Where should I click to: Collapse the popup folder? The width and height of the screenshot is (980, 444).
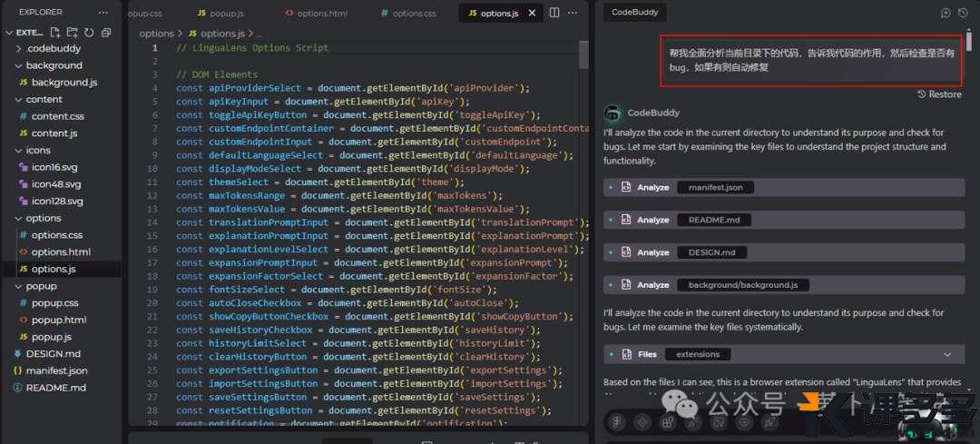[x=18, y=286]
